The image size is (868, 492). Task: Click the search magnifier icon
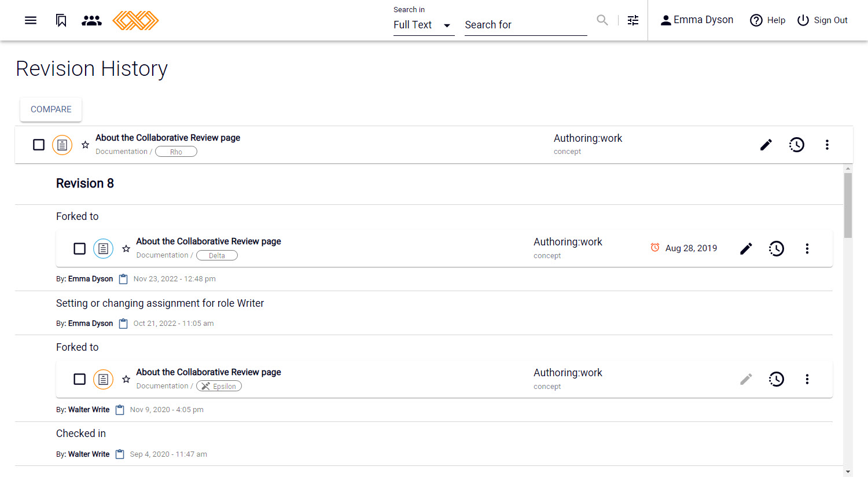click(x=602, y=20)
